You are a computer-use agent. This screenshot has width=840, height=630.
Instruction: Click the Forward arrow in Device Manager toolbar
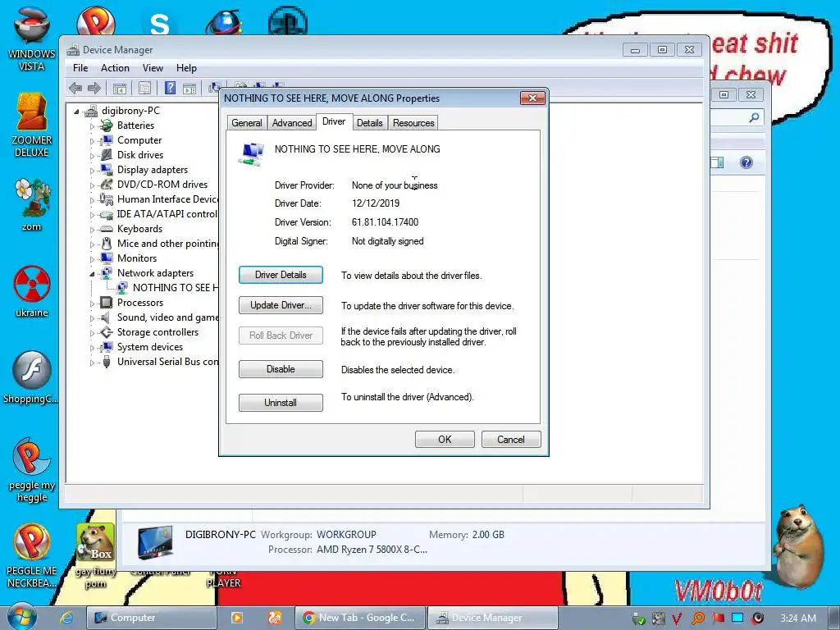(94, 88)
